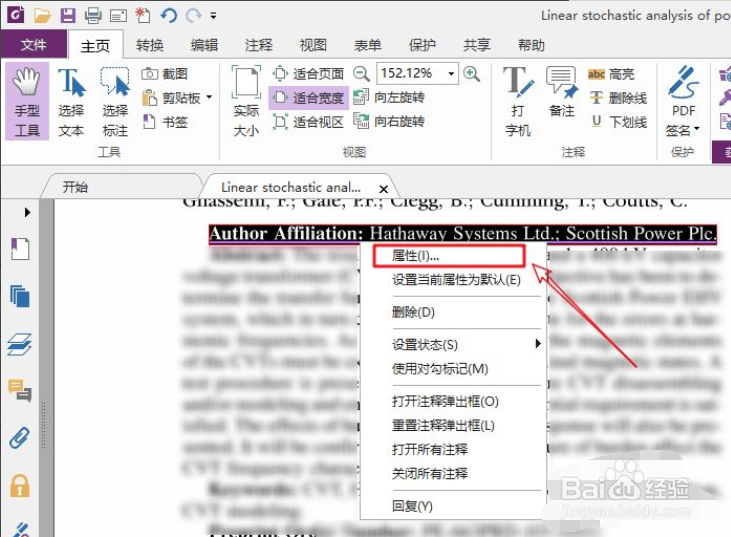The height and width of the screenshot is (537, 731).
Task: Select the 备注 note tool
Action: point(562,93)
